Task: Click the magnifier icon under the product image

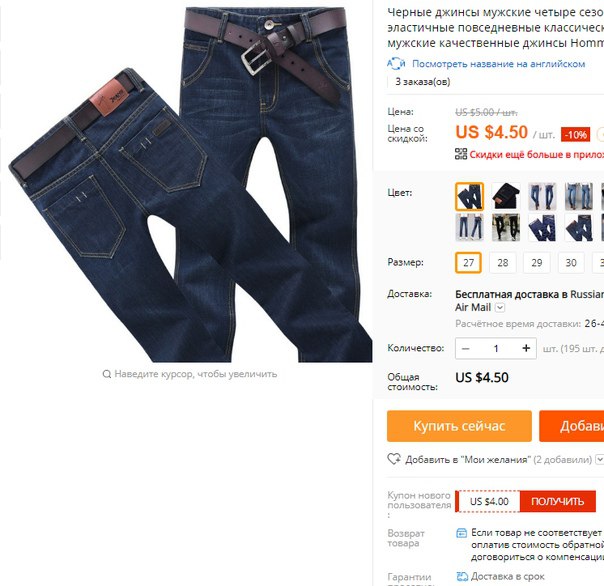Action: click(x=107, y=374)
